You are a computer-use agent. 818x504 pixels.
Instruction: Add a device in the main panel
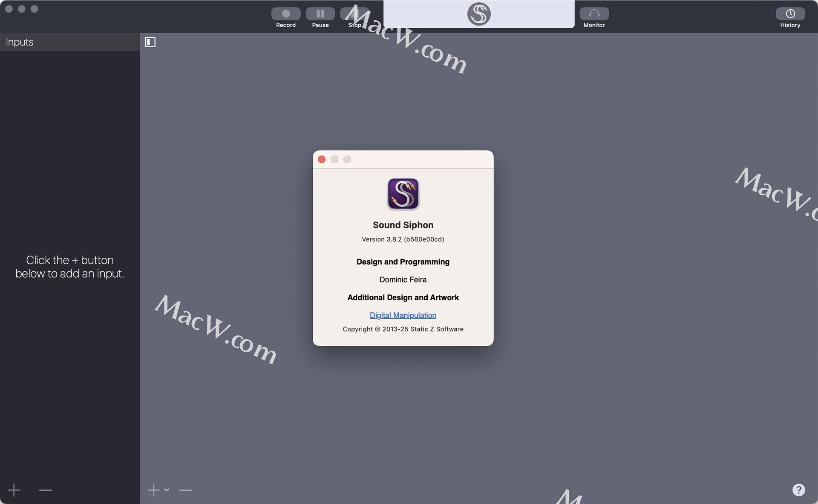click(x=153, y=490)
